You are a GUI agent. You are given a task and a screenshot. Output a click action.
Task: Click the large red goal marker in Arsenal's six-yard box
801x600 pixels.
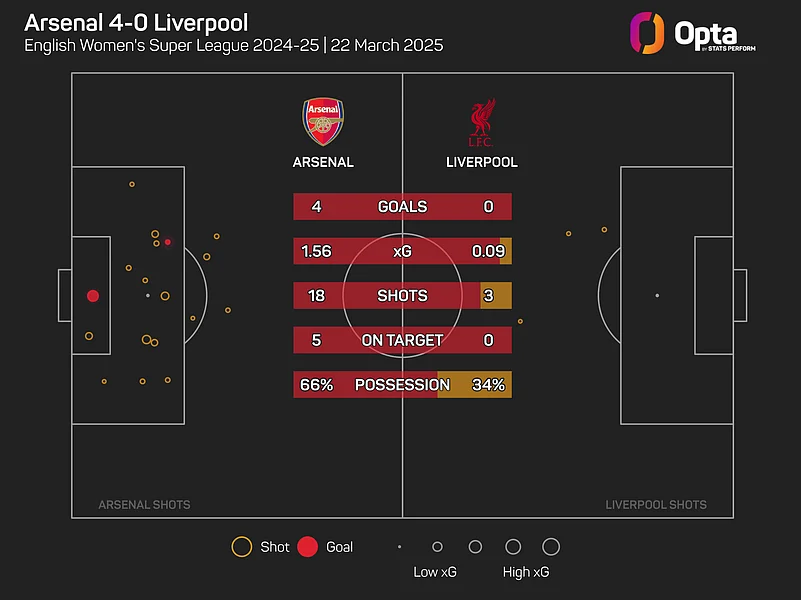click(93, 296)
